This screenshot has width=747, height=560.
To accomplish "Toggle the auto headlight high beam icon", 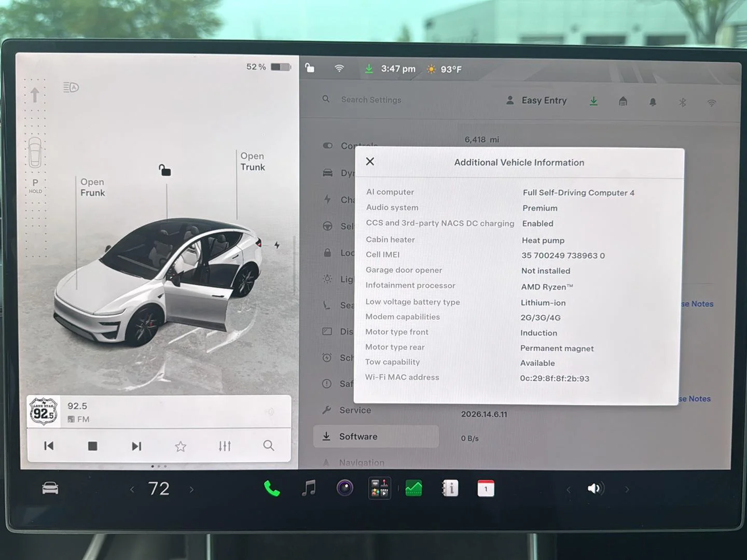I will coord(71,87).
